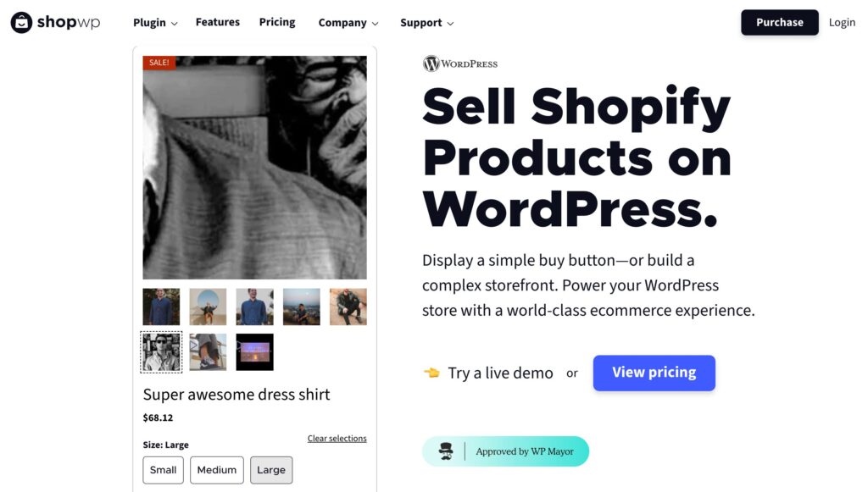Click the ShopWP shopping bag logo icon

[22, 22]
